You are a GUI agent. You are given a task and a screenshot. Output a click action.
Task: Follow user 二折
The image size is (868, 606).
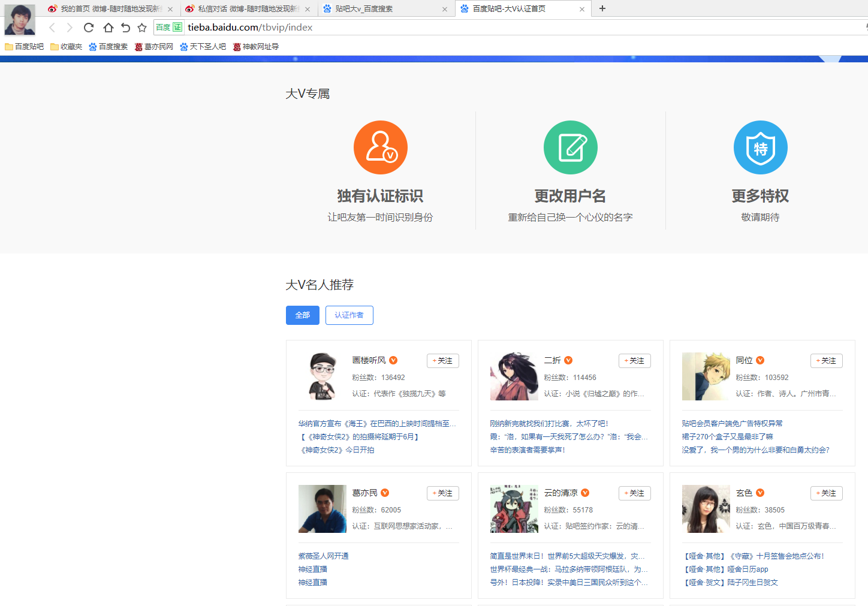click(634, 361)
